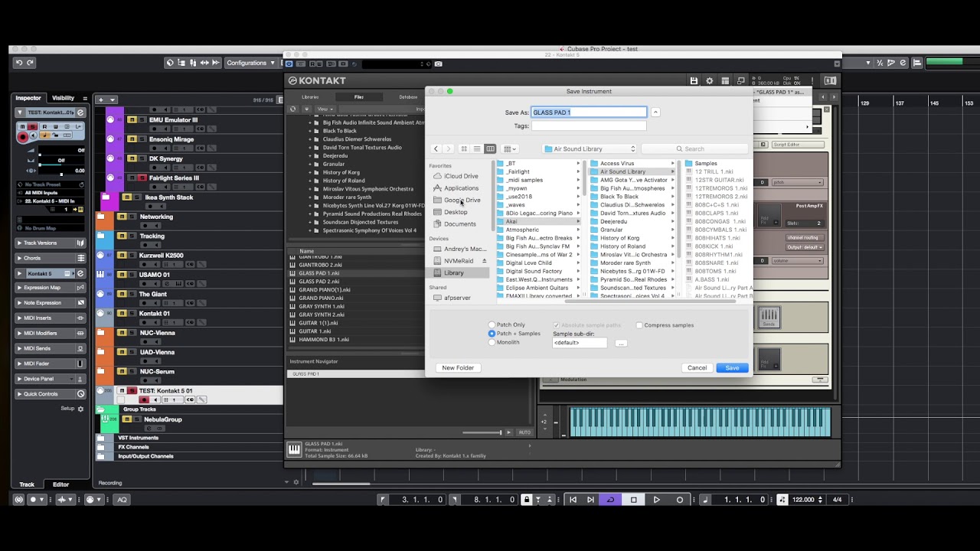
Task: Go to previous marker in transport
Action: pos(573,500)
